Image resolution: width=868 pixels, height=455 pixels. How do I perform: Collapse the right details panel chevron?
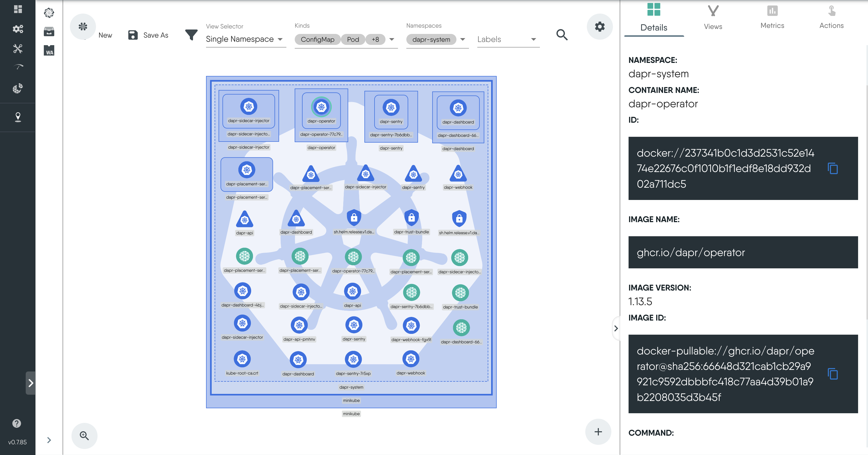[616, 328]
